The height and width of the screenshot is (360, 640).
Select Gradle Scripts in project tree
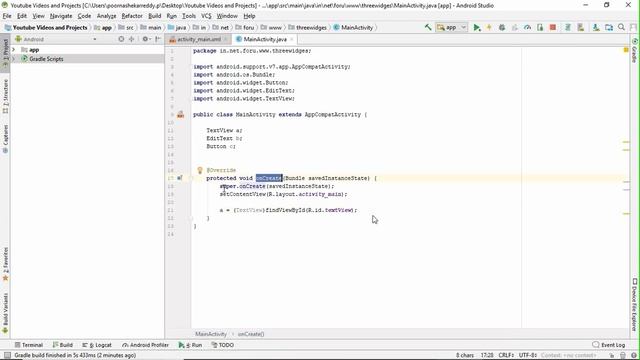[46, 59]
